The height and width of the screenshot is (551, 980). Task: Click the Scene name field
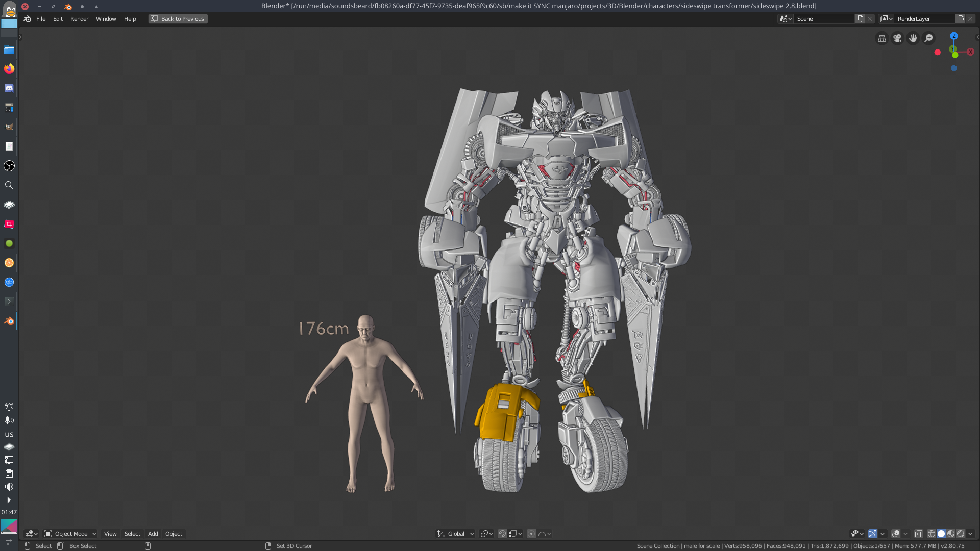pyautogui.click(x=824, y=19)
